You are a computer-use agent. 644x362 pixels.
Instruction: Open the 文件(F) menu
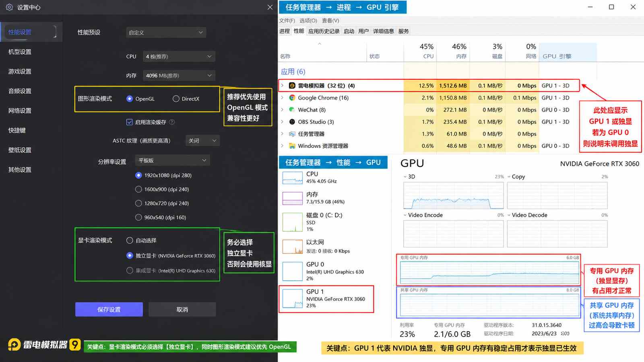point(287,21)
